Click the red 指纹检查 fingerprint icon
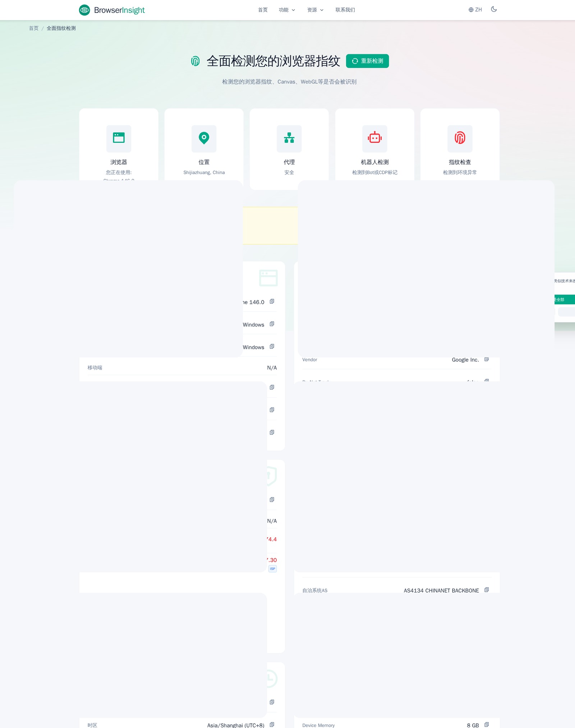 click(460, 138)
